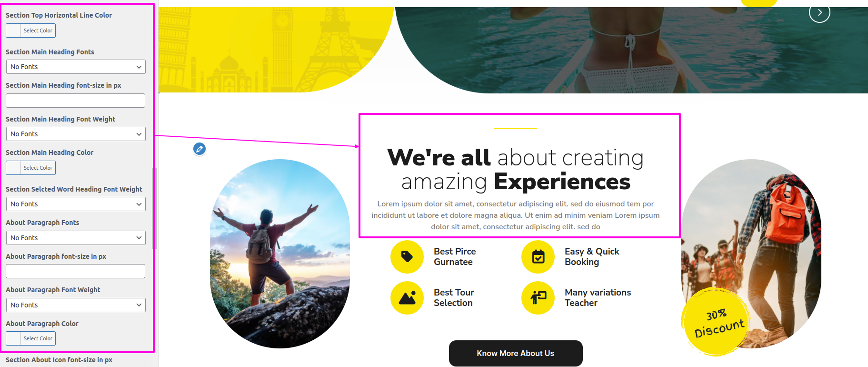
Task: Open Section Main Heading Font Weight dropdown
Action: (76, 134)
